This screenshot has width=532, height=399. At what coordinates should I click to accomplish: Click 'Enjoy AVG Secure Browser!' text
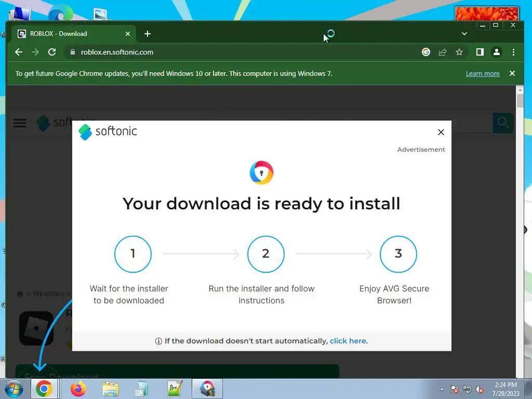point(394,295)
